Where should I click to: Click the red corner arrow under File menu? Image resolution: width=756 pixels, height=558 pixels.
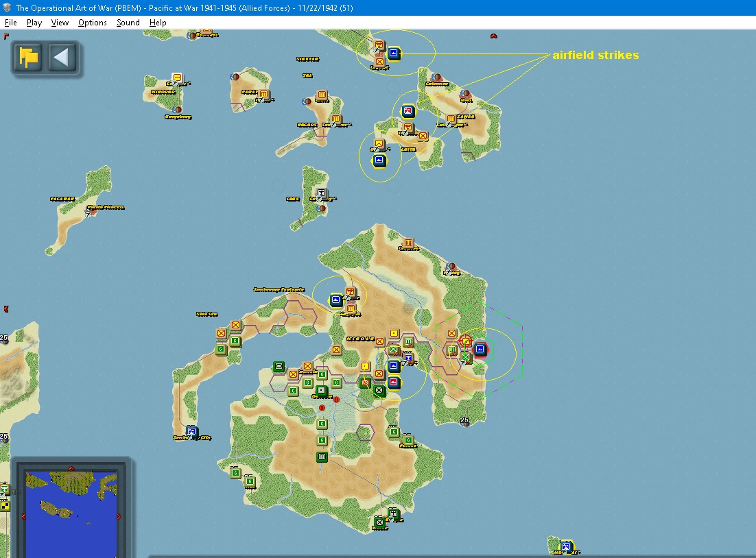pos(6,36)
